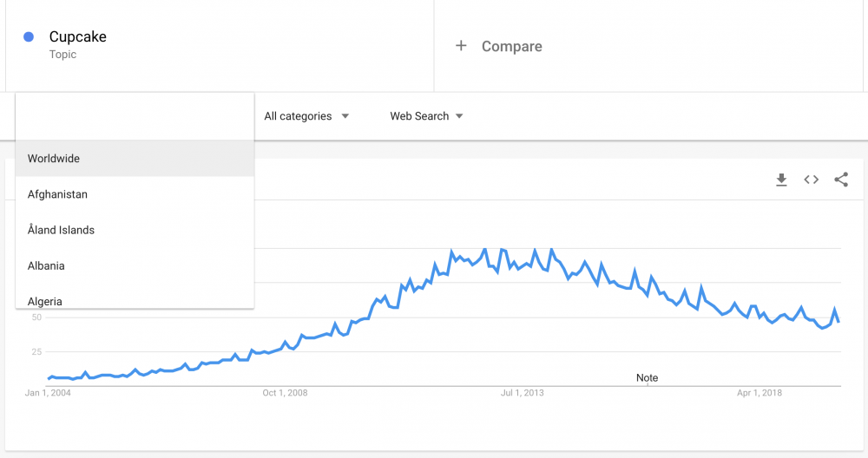Choose Algeria in the region dropdown
The height and width of the screenshot is (458, 868).
[x=44, y=300]
